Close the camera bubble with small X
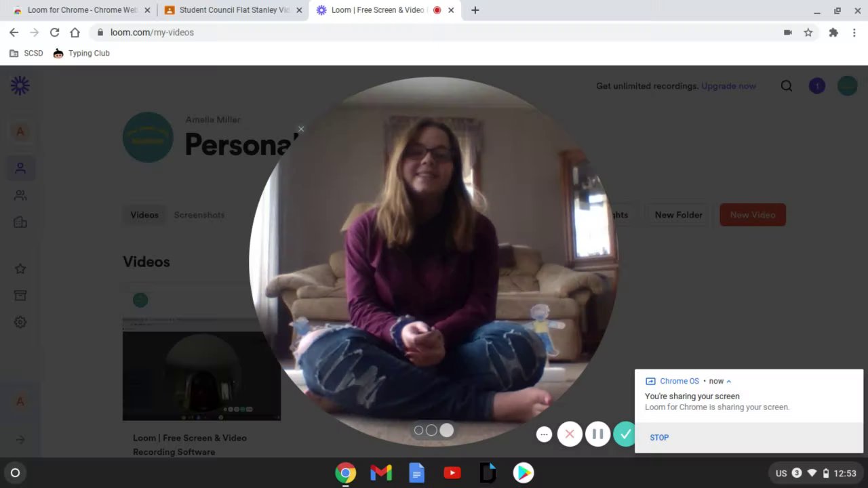Viewport: 868px width, 488px height. tap(301, 129)
